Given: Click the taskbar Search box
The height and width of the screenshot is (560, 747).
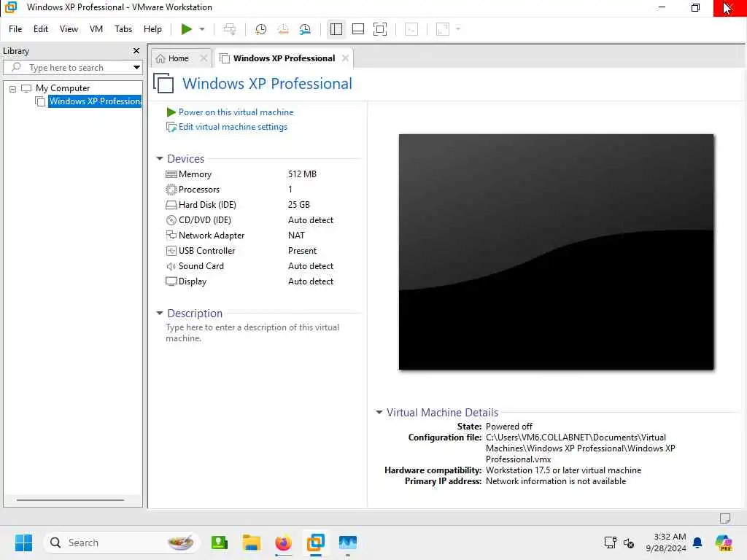Looking at the screenshot, I should 122,542.
